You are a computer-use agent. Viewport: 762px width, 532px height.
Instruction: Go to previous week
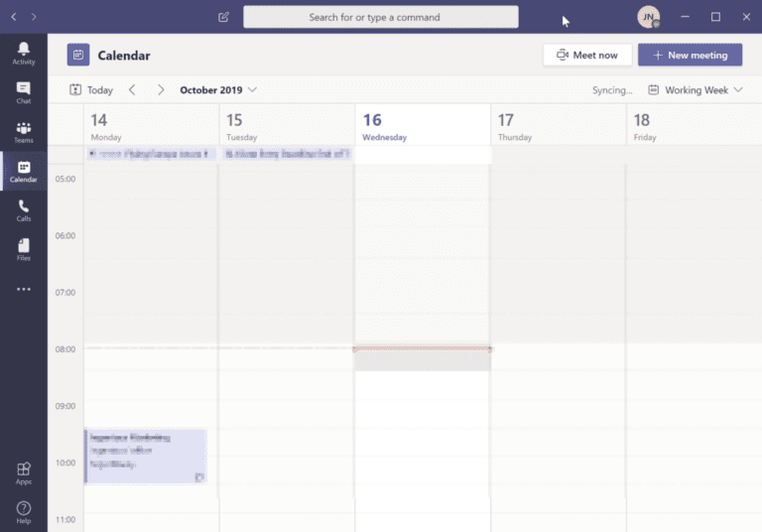132,90
